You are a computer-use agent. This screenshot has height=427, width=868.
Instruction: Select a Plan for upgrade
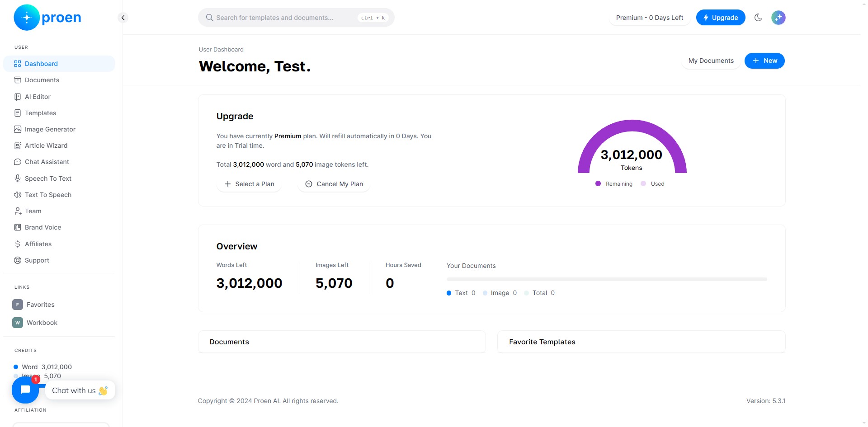point(249,184)
